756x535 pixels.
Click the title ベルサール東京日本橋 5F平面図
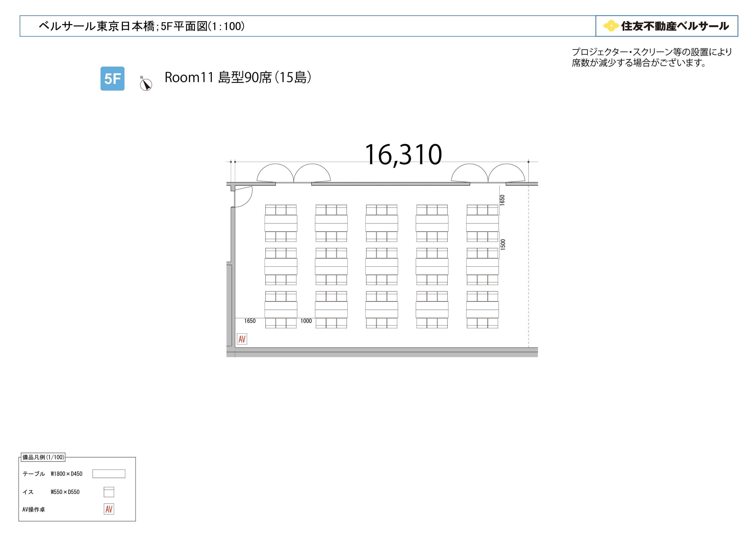(x=142, y=26)
